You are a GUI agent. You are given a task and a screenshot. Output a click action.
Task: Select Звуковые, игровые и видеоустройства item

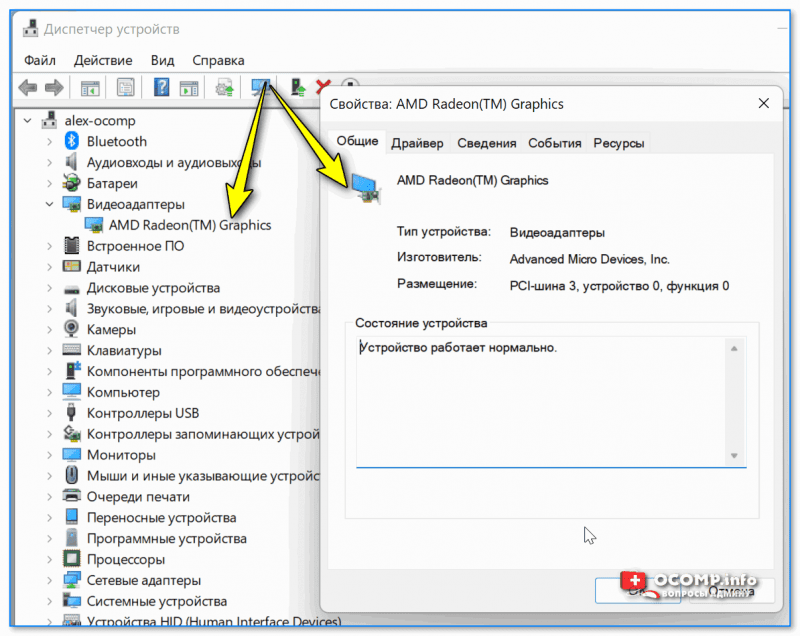[203, 309]
